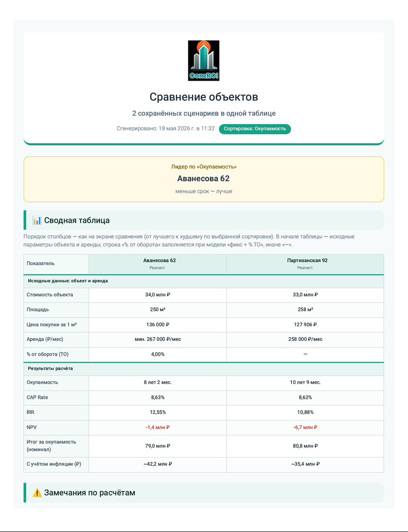Screen dimensions: 408x532
Task: Select the value 4,00%
Action: 158,354
